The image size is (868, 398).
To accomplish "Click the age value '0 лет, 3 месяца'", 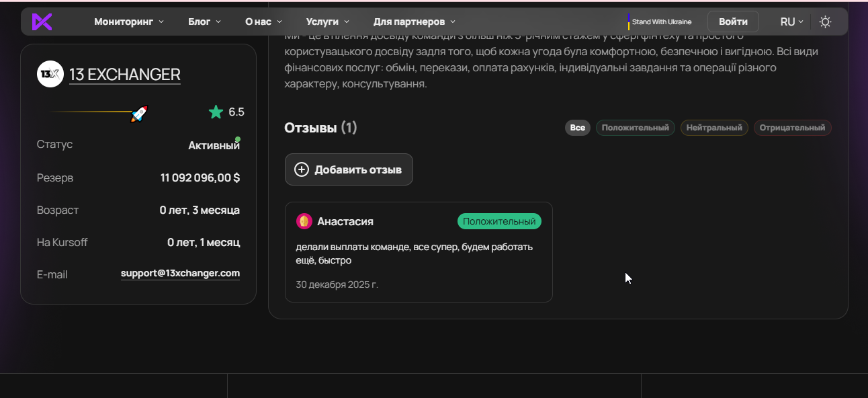I will tap(200, 210).
